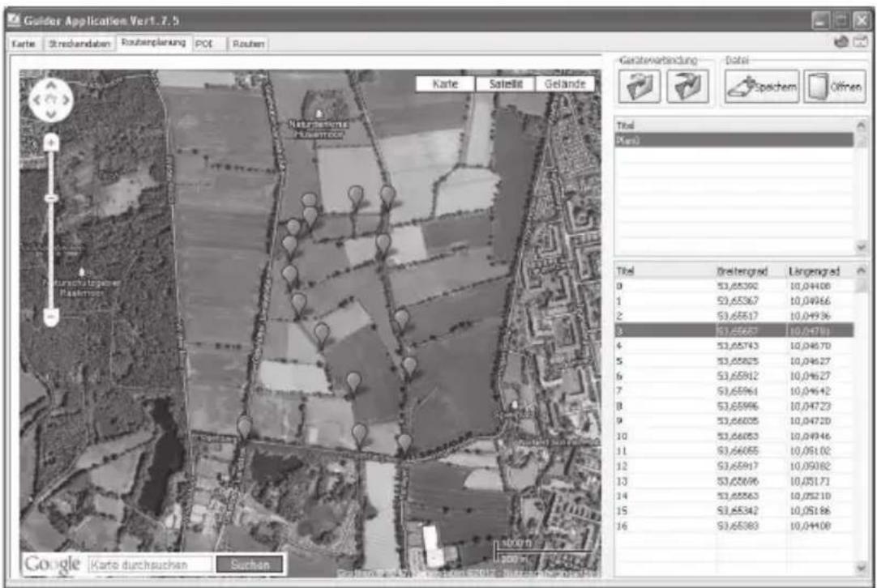Click the zoom out minus button
The width and height of the screenshot is (877, 588).
(x=51, y=317)
